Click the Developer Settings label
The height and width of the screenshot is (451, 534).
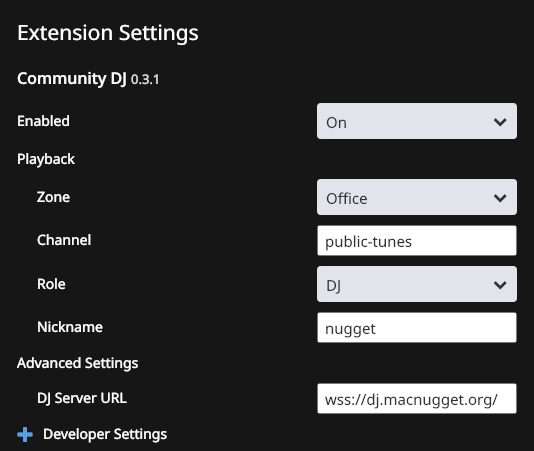tap(105, 434)
